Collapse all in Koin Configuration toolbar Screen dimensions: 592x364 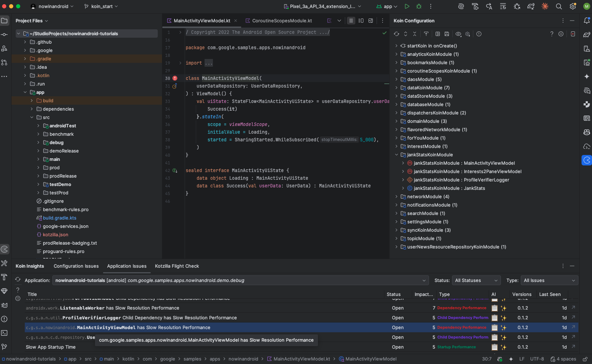pos(415,34)
